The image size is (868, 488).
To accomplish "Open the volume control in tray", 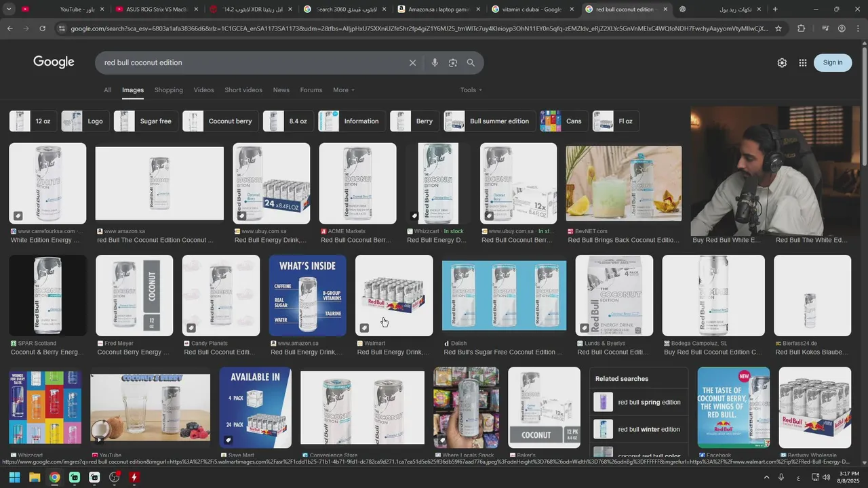I will (826, 477).
